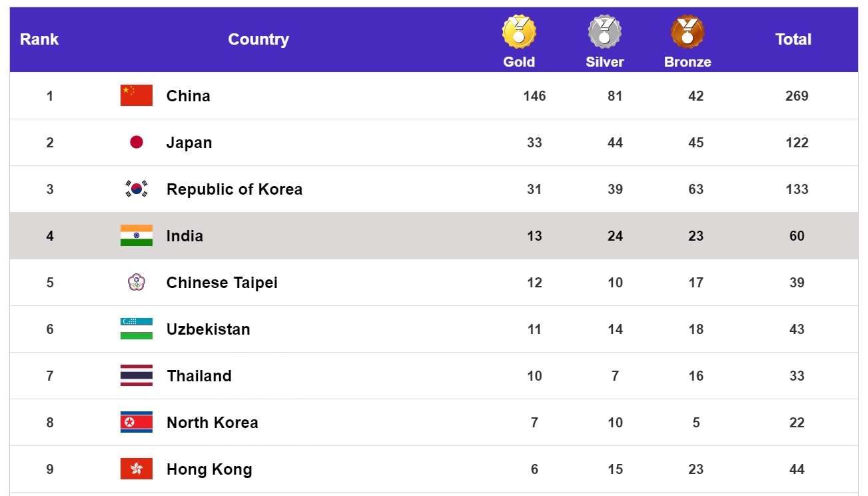This screenshot has height=496, width=868.
Task: Click the bronze medal icon
Action: coord(687,31)
